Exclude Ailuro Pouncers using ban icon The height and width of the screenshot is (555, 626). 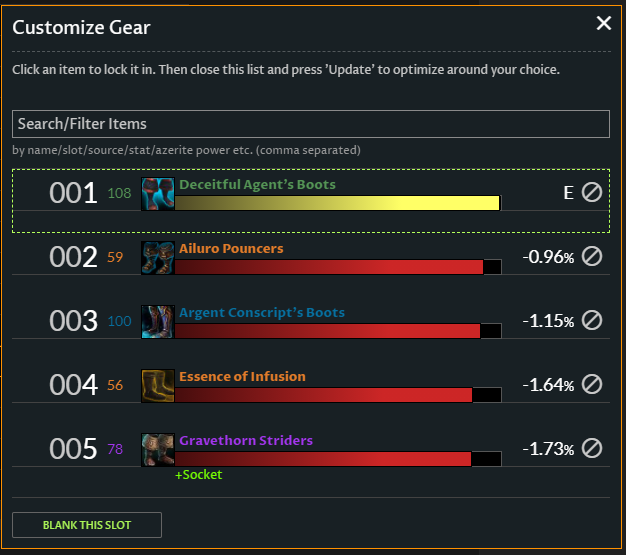[592, 256]
